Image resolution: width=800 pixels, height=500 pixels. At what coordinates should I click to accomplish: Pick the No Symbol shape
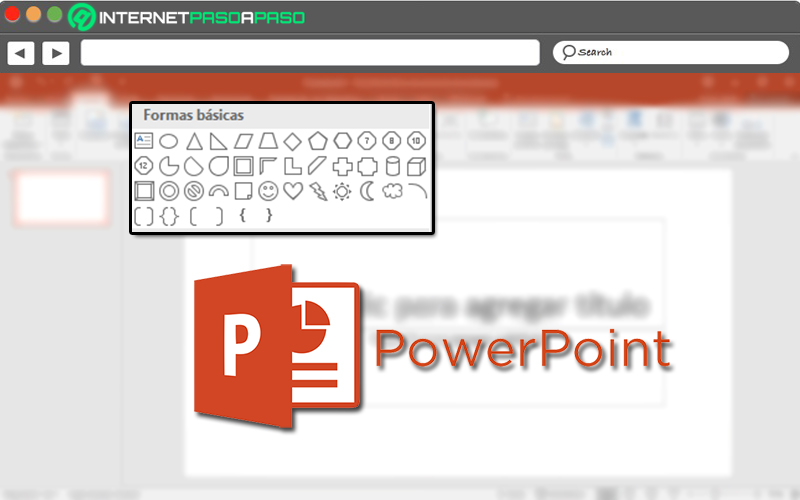194,191
